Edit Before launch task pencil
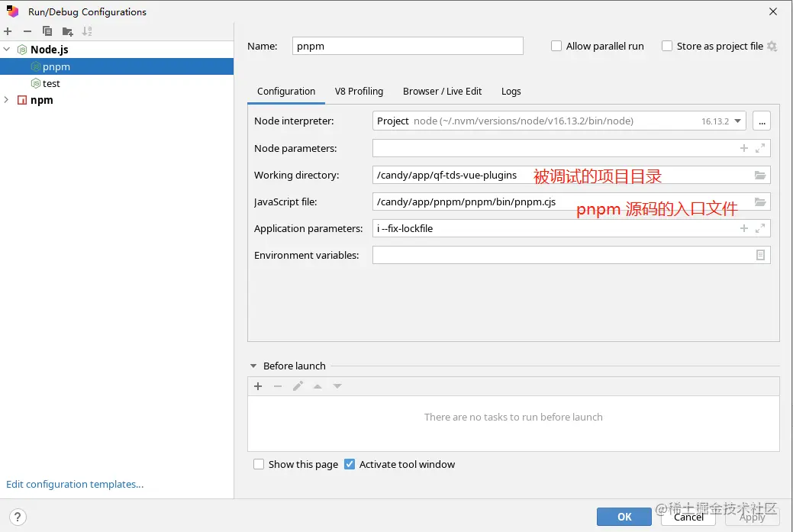 tap(298, 386)
